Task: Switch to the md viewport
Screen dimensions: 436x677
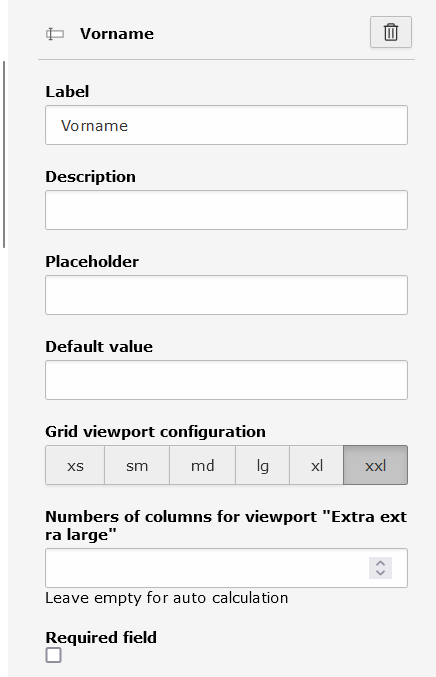Action: pos(202,465)
